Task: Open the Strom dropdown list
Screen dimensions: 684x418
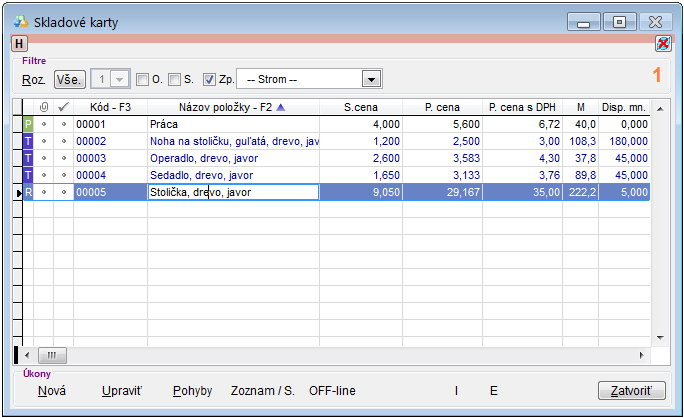Action: 371,80
